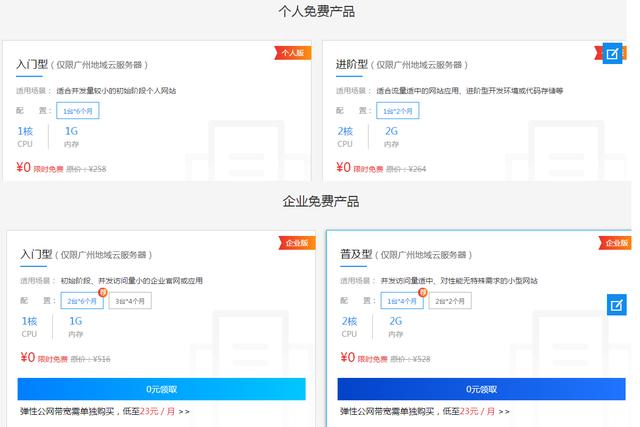Click 0元领取 button for enterprise 入门型
This screenshot has width=640, height=427.
(x=161, y=389)
